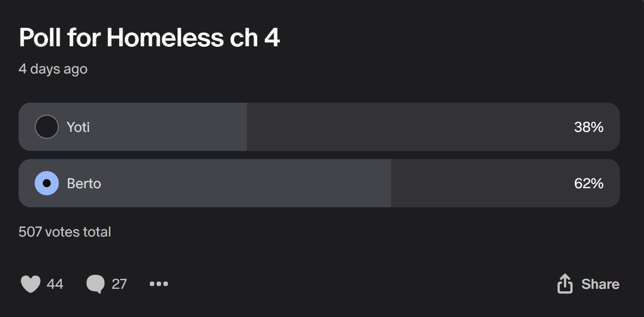The image size is (644, 317).
Task: Click the unfilled area of Berto's bar
Action: (x=478, y=183)
